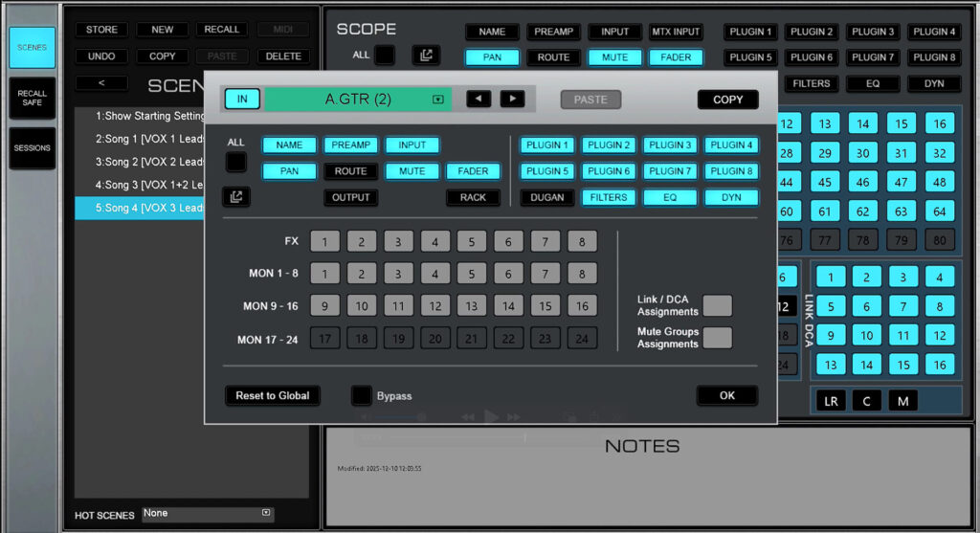Image resolution: width=980 pixels, height=533 pixels.
Task: Toggle INPUT scope in the channel dialog
Action: (412, 144)
